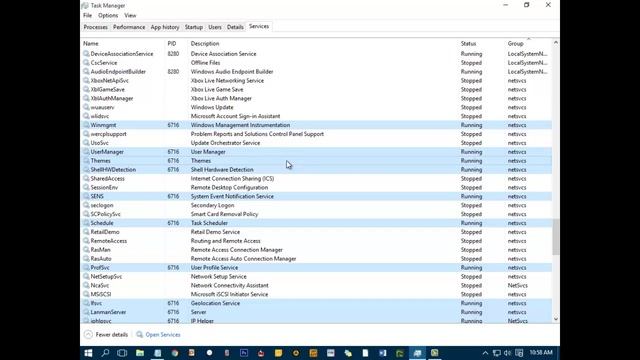
Task: Click the scrollbar up arrow
Action: (x=556, y=42)
